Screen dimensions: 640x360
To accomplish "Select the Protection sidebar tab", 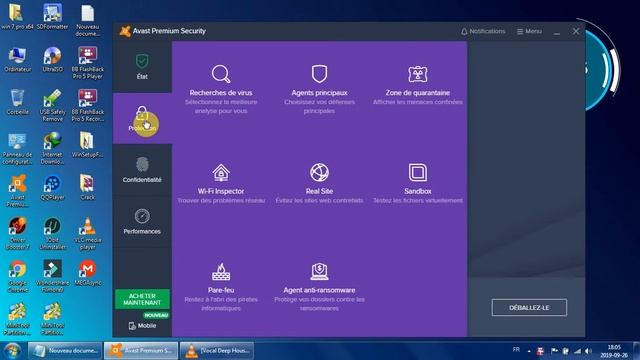I will pos(142,118).
